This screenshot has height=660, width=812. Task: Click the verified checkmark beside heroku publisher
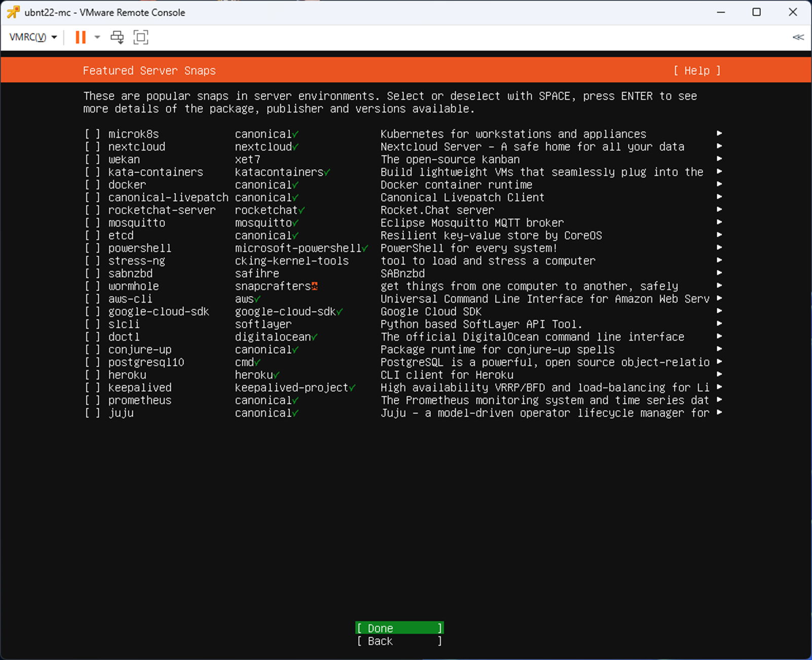(276, 375)
